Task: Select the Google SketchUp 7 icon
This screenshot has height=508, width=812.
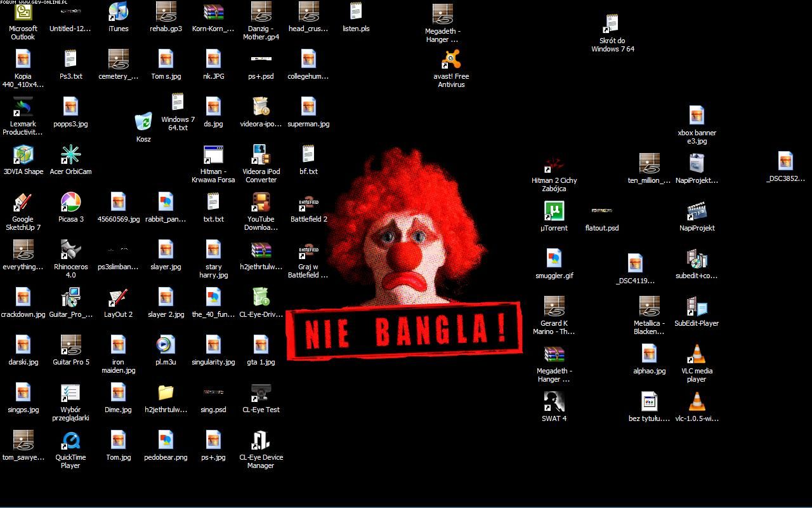Action: pos(23,203)
